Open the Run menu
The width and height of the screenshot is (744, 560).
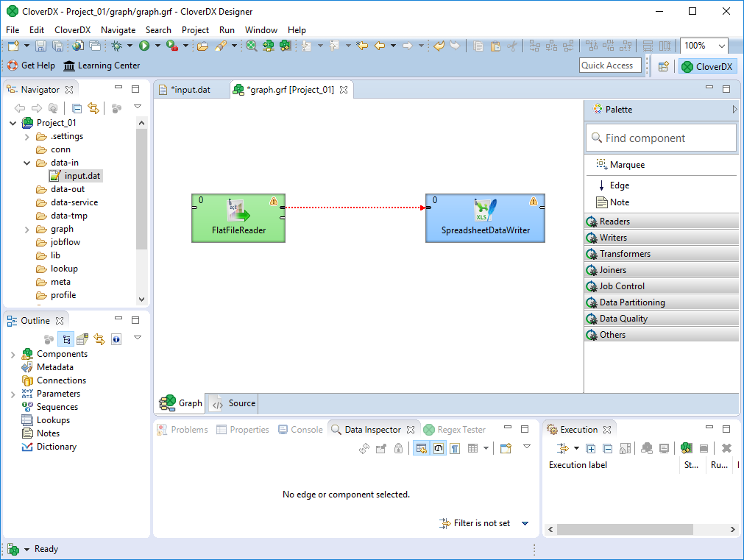[227, 30]
